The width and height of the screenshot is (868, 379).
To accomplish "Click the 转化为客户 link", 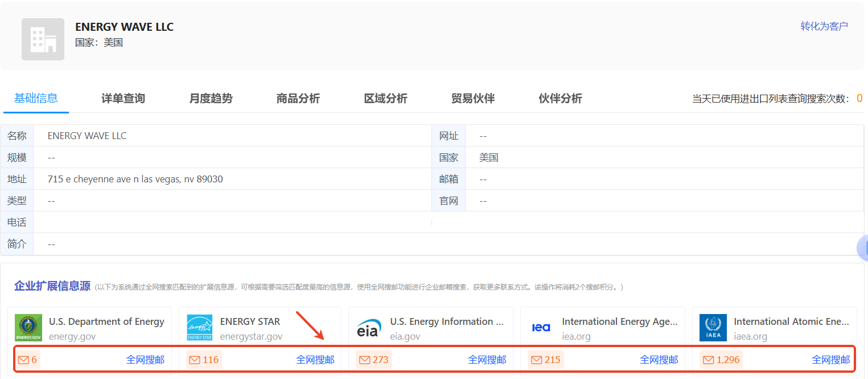I will (x=824, y=26).
